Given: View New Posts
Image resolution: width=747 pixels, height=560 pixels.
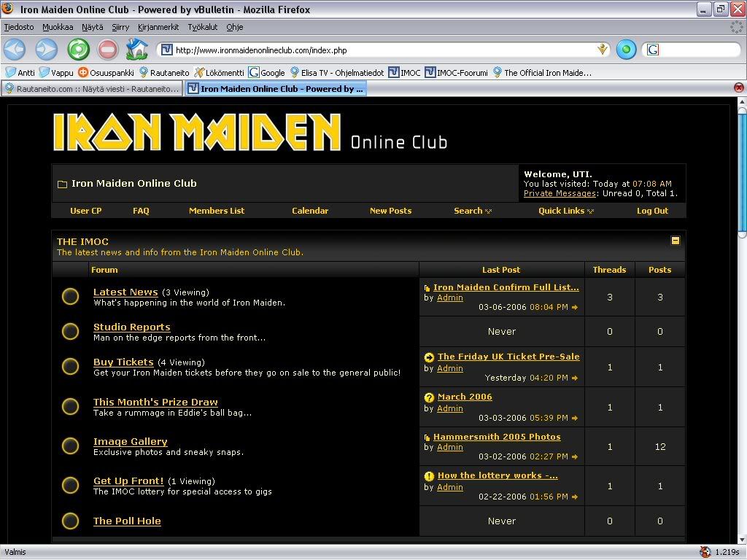Looking at the screenshot, I should point(391,211).
